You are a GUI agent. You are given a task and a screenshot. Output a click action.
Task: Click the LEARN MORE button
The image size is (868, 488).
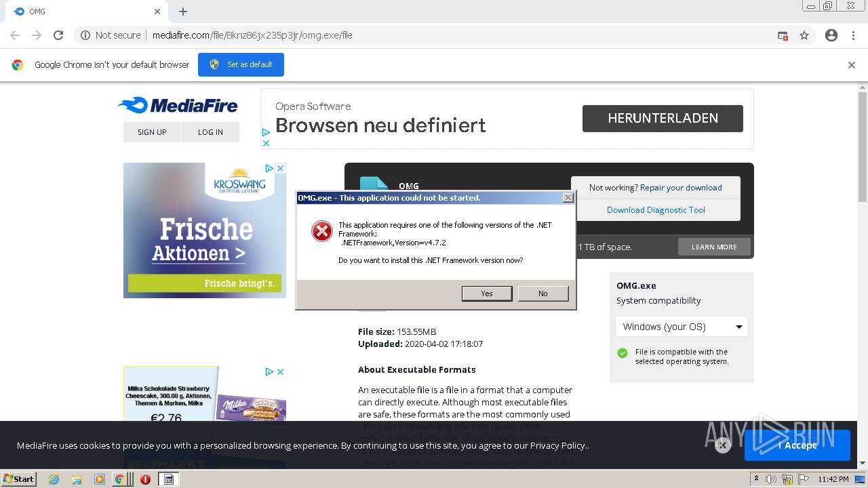(x=714, y=247)
